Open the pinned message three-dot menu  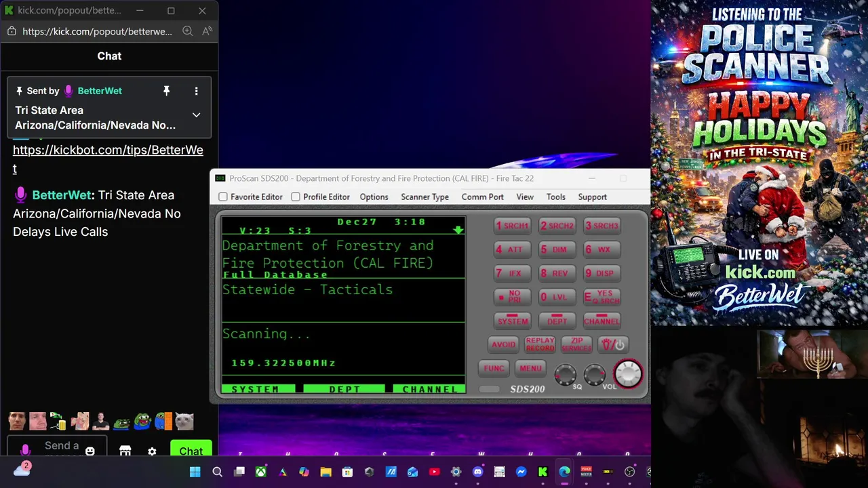[197, 91]
